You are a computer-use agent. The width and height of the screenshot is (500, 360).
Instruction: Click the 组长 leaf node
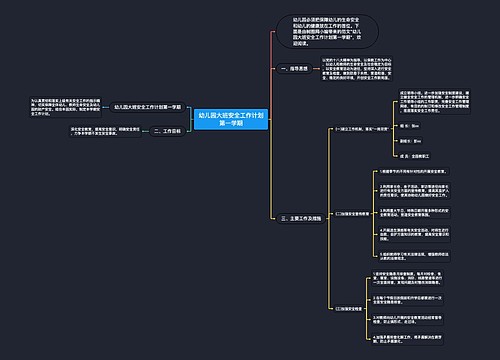409,126
